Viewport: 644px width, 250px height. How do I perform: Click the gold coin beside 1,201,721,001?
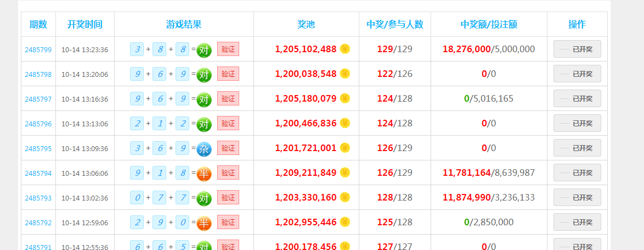(345, 148)
